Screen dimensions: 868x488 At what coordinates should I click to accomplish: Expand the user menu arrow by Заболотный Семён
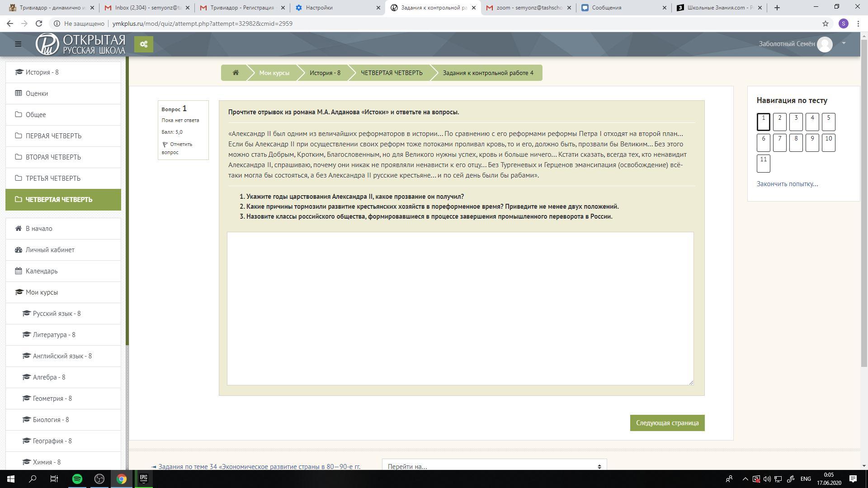(844, 43)
